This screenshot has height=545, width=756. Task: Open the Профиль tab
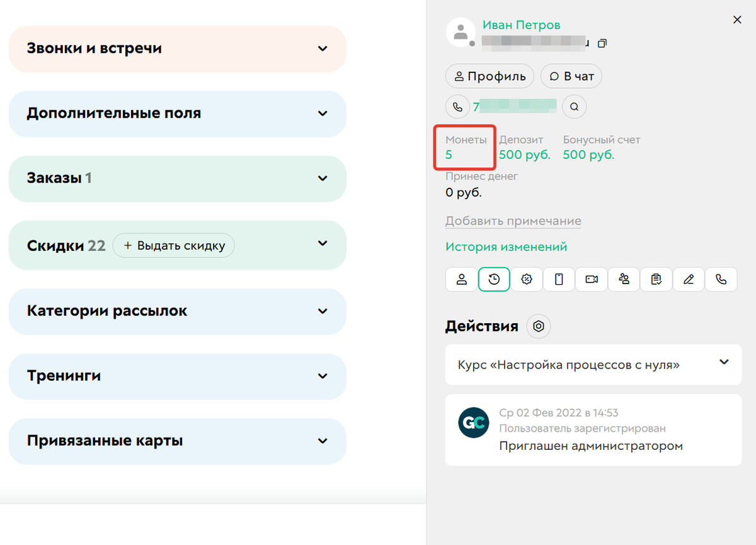pos(490,76)
